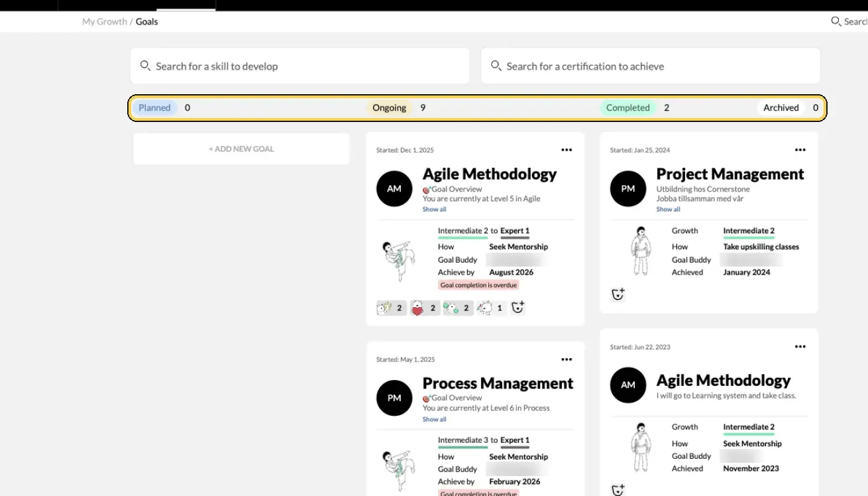868x496 pixels.
Task: Switch to the Completed goals tab
Action: click(x=627, y=107)
